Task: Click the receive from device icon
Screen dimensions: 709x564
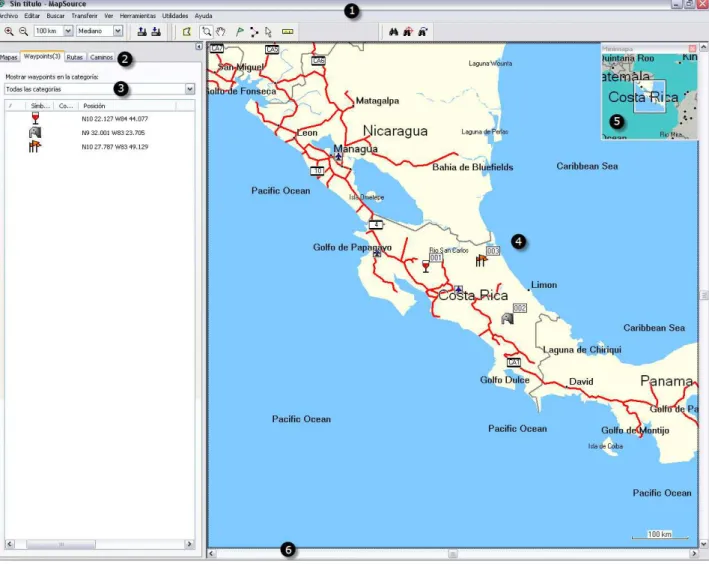Action: 156,31
